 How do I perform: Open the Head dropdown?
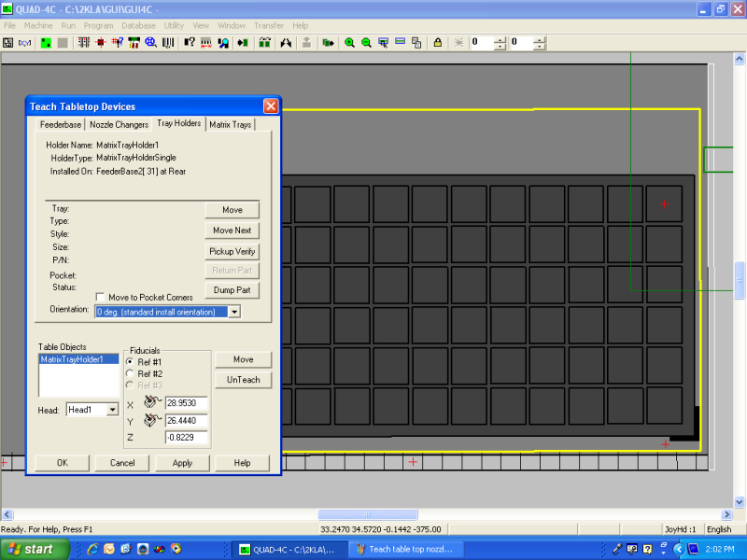(112, 410)
